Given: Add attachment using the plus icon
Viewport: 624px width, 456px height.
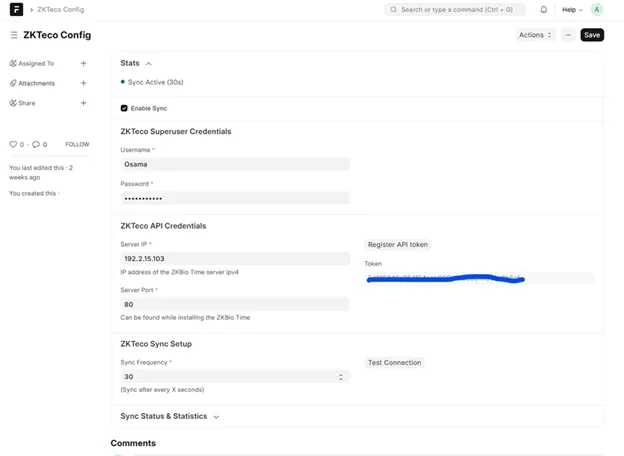Looking at the screenshot, I should (83, 83).
